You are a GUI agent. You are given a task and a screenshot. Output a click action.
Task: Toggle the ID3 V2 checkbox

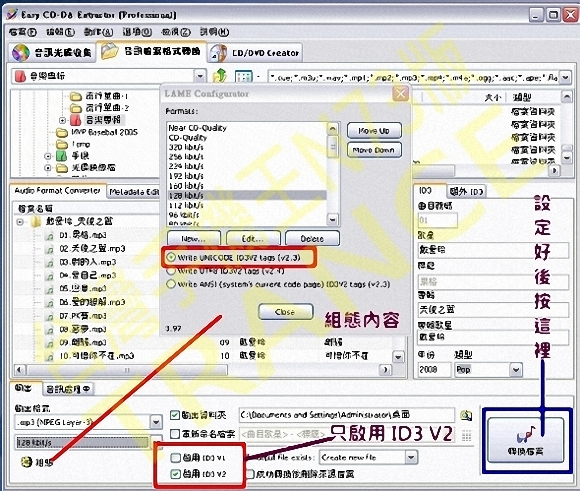point(175,474)
